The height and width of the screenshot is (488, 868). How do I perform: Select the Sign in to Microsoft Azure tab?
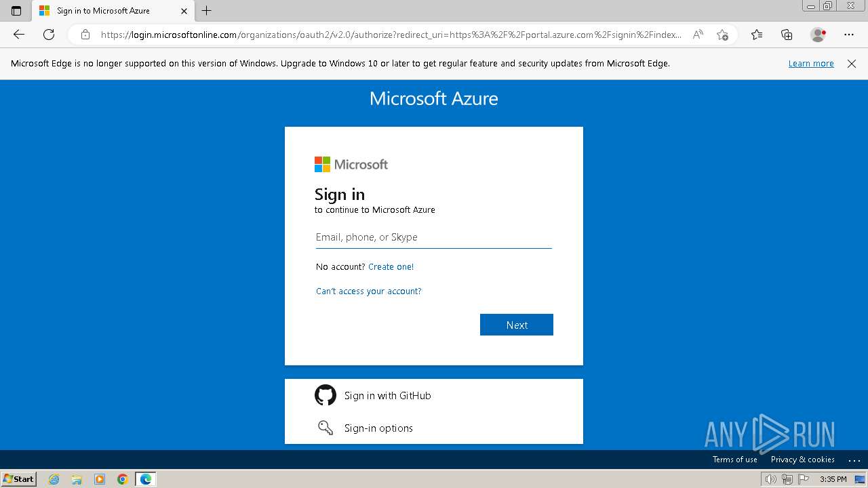coord(113,11)
